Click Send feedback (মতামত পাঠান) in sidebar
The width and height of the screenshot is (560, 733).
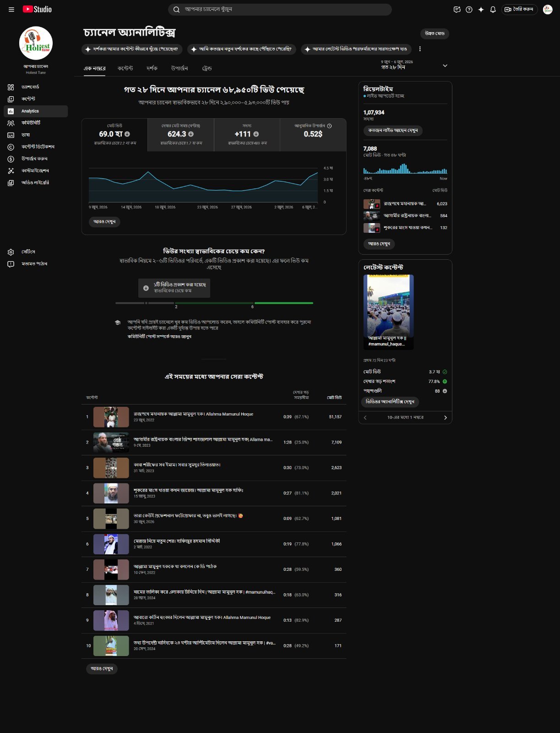coord(36,264)
